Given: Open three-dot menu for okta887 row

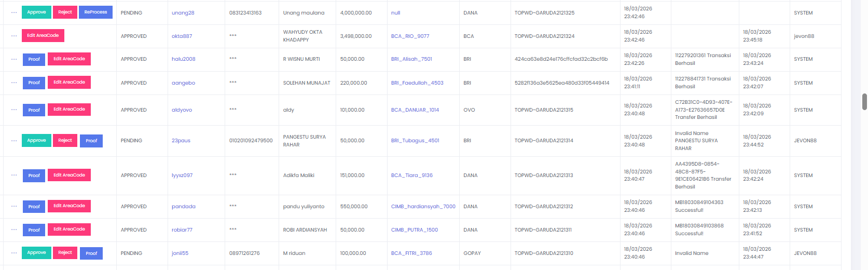Looking at the screenshot, I should (14, 36).
